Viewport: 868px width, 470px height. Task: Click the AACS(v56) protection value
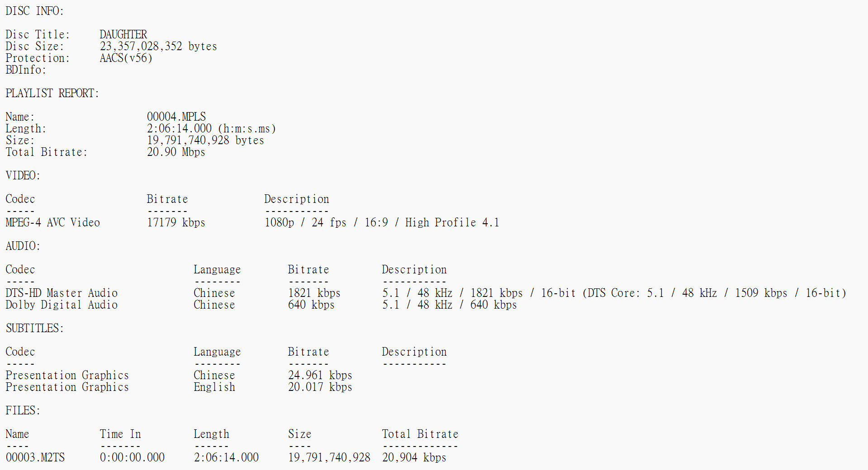pos(126,58)
